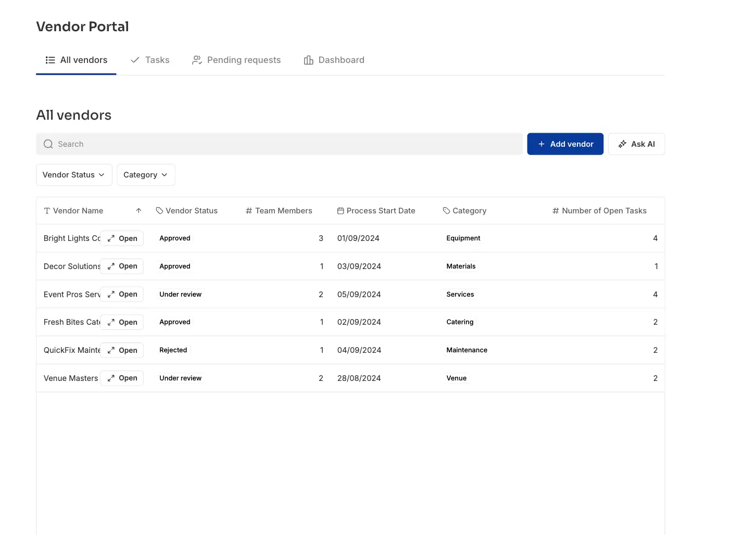Click the tag icon on Vendor Status column
This screenshot has height=535, width=756.
[159, 210]
